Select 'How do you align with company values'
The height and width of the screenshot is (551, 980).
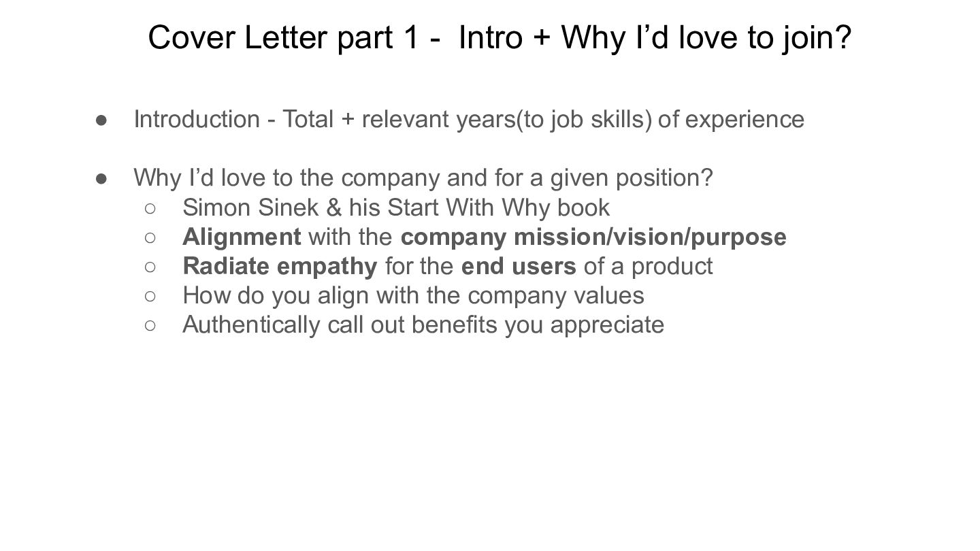coord(412,295)
